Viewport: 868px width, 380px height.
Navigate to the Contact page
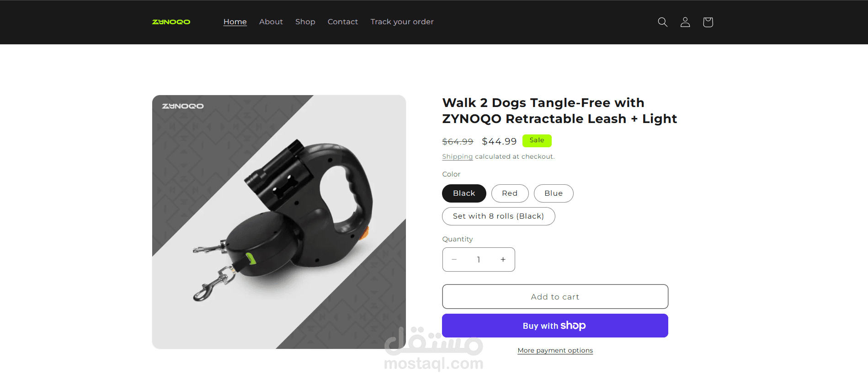[343, 22]
